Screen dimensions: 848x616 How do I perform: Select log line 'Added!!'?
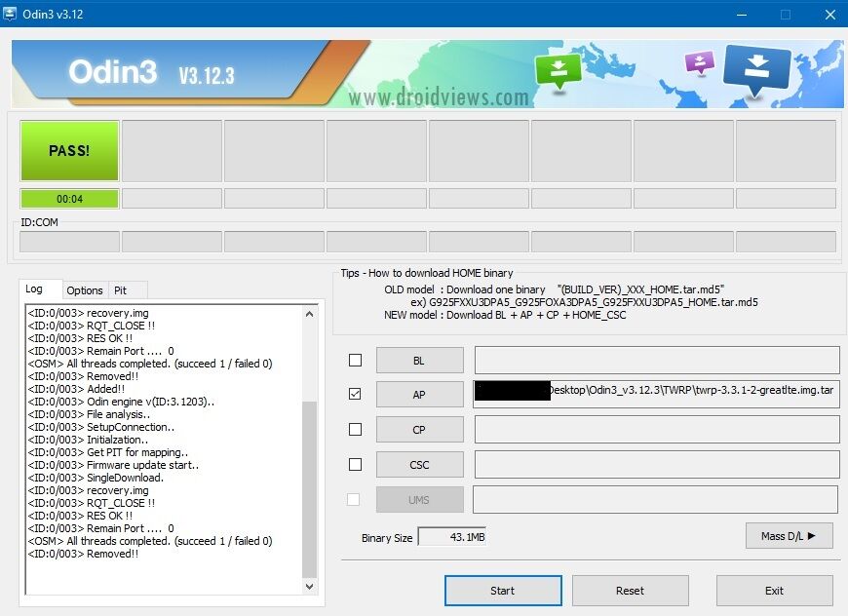[x=76, y=390]
